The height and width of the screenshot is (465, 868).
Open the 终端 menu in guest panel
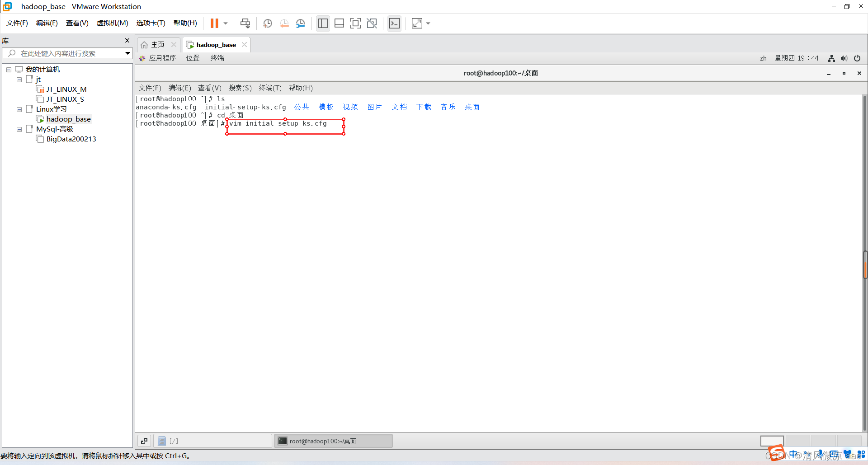pyautogui.click(x=217, y=58)
